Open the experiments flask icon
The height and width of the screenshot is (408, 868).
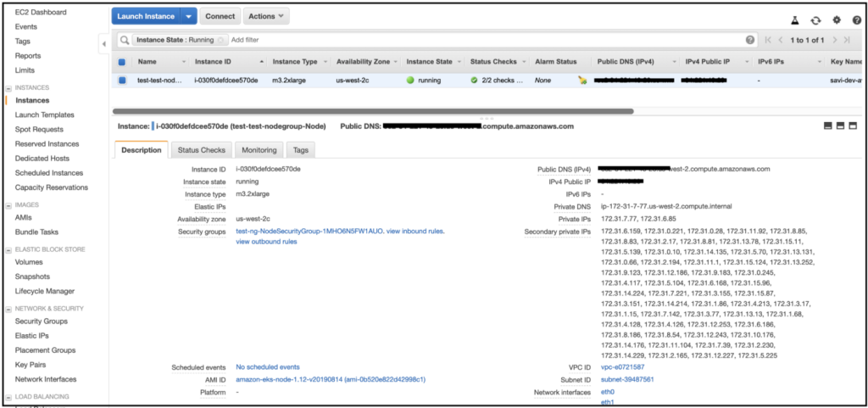point(795,20)
